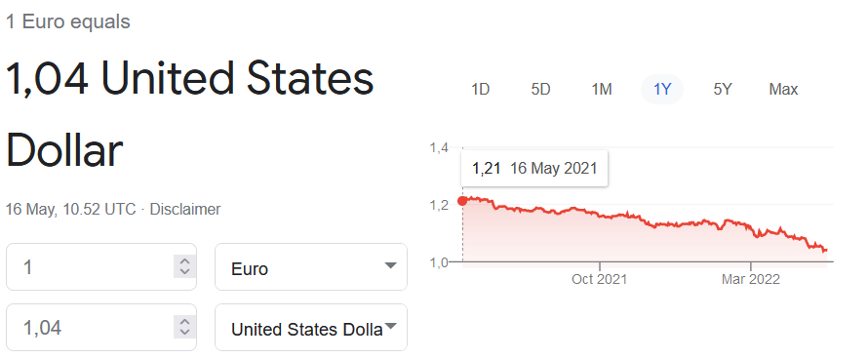Click the chart near Oct 2021 marker
The image size is (868, 359).
tap(600, 213)
